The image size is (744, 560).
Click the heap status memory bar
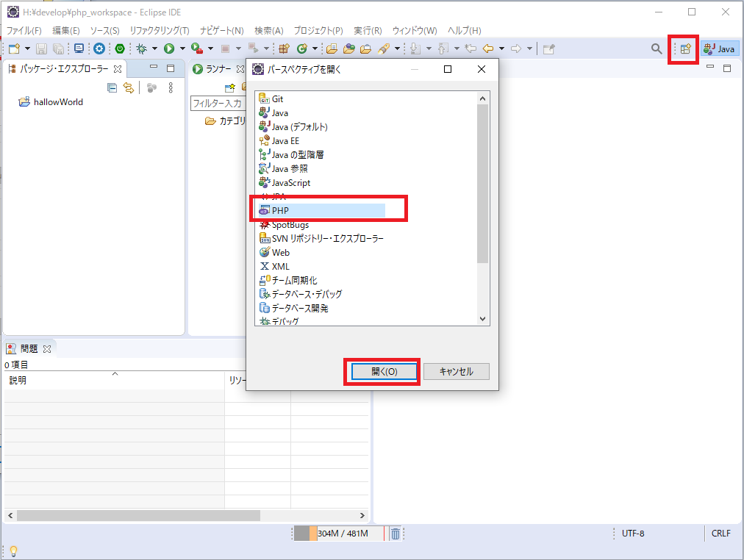[x=339, y=534]
